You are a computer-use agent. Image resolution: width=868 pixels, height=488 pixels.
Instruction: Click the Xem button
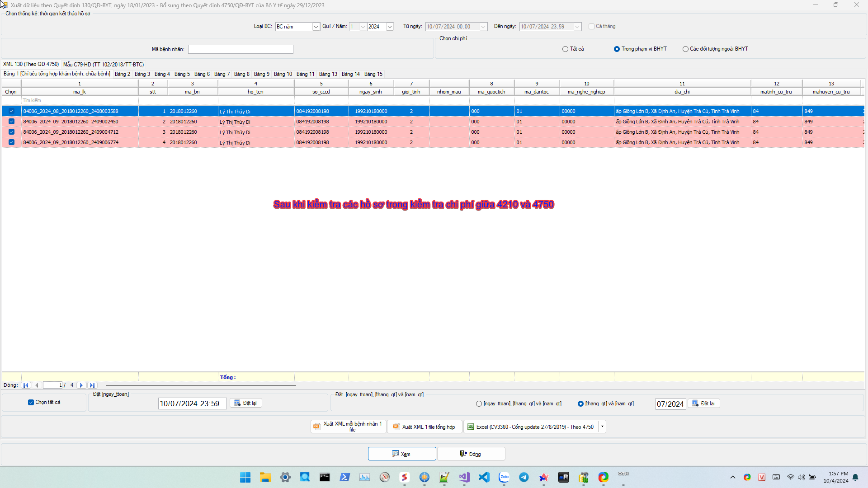402,454
